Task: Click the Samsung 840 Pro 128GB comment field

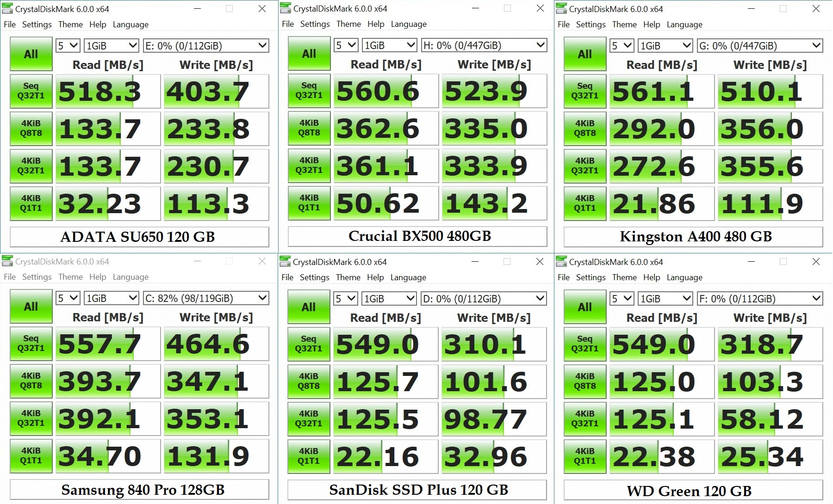Action: pos(139,489)
